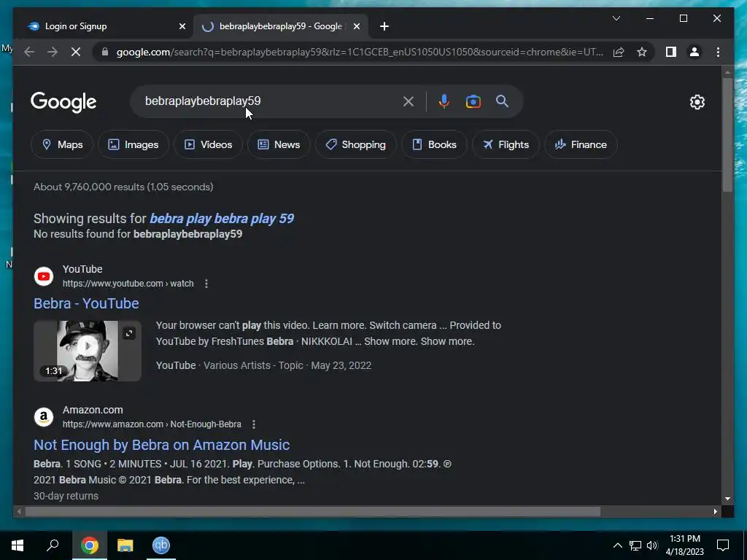Click the horizontal scrollbar thumb
Screen dimensions: 747x560
[x=313, y=512]
